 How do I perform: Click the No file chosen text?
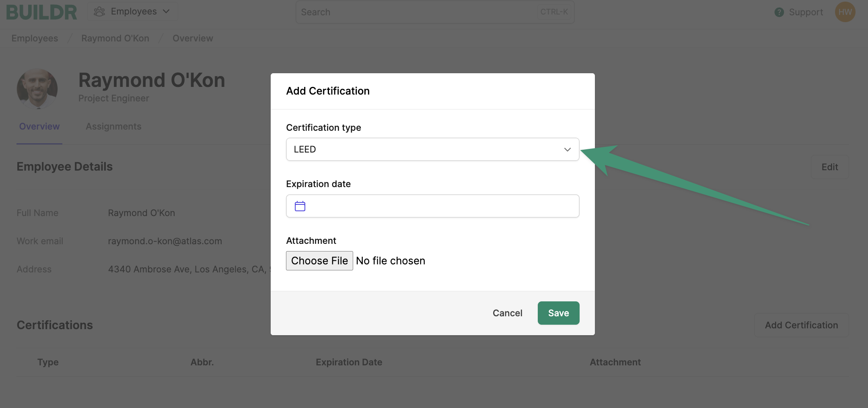point(390,261)
